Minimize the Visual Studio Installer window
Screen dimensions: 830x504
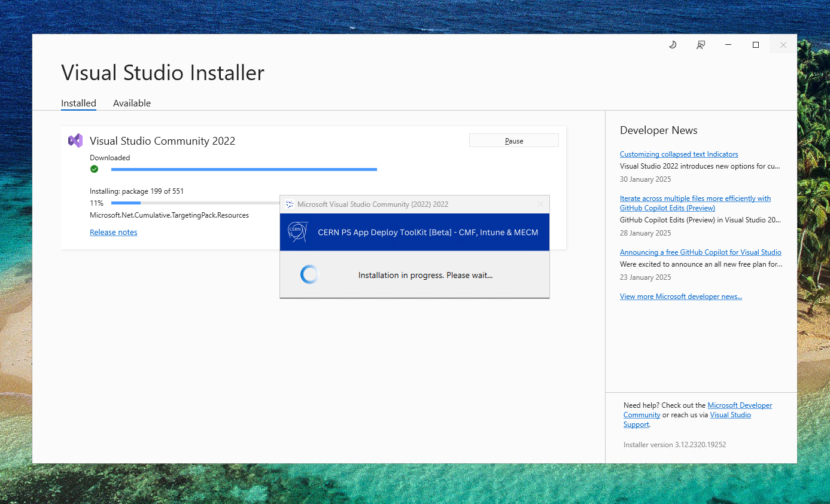pos(728,45)
